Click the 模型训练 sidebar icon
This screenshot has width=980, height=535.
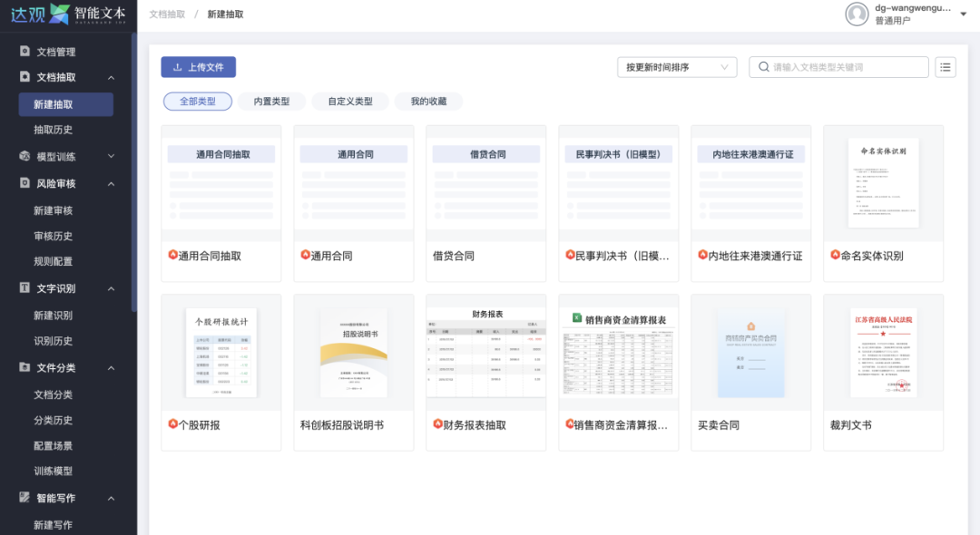24,156
